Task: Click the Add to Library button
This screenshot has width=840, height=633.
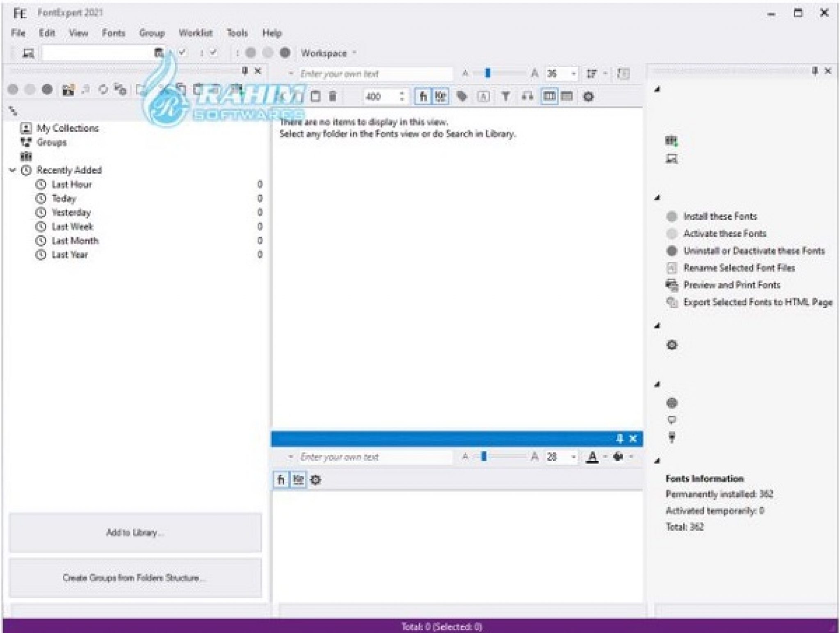Action: [136, 532]
